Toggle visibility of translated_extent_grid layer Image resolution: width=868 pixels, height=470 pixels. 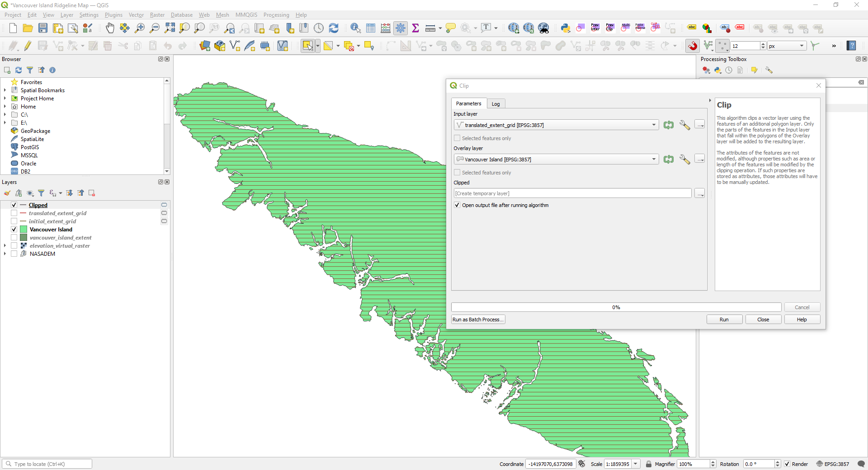[14, 213]
